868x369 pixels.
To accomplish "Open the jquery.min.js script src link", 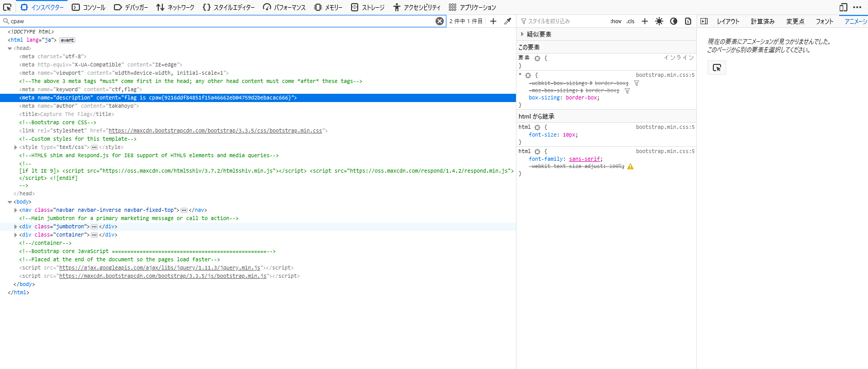I will pyautogui.click(x=160, y=268).
